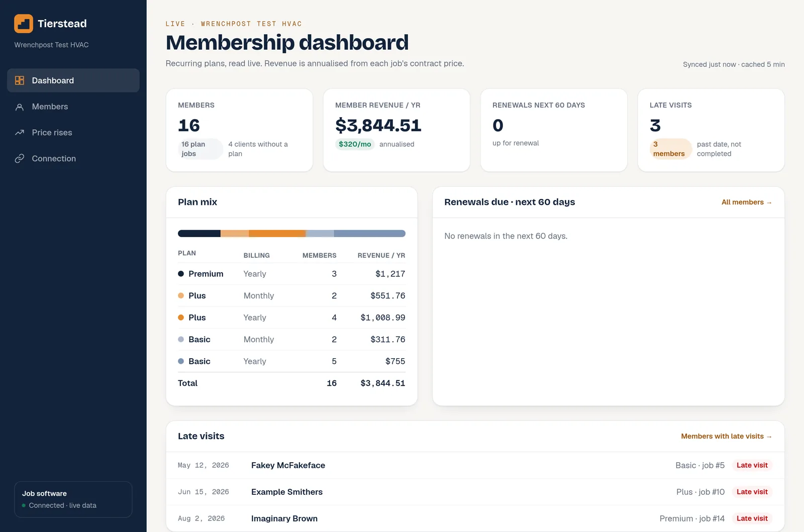This screenshot has height=532, width=804.
Task: Click the Basic Monthly plan color dot
Action: (181, 340)
